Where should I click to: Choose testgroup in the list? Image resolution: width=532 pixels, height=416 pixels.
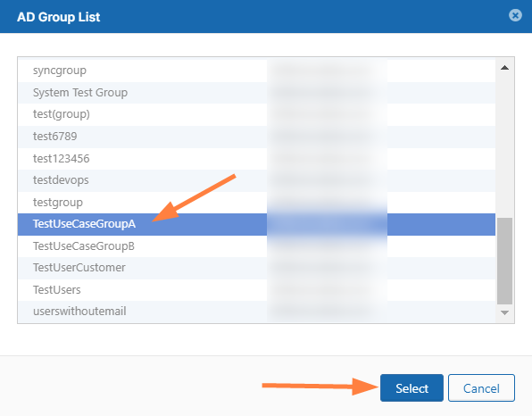tap(256, 203)
